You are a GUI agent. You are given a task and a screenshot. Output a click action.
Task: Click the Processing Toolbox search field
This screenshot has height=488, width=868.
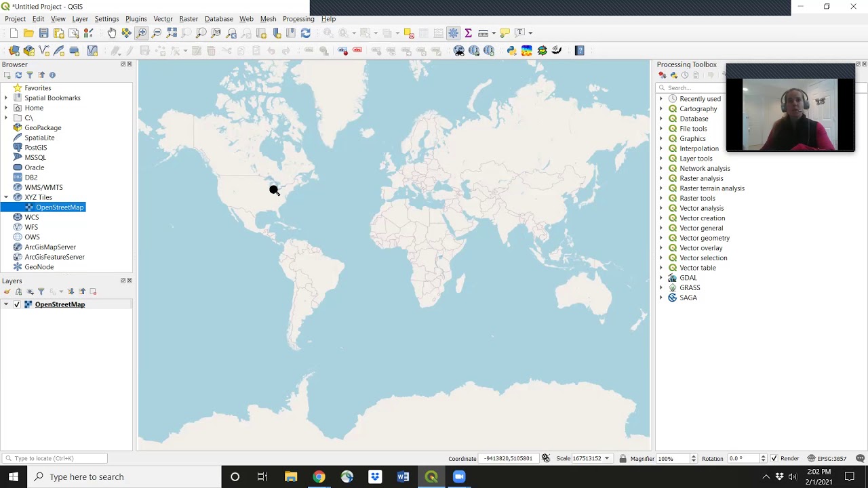click(x=692, y=88)
